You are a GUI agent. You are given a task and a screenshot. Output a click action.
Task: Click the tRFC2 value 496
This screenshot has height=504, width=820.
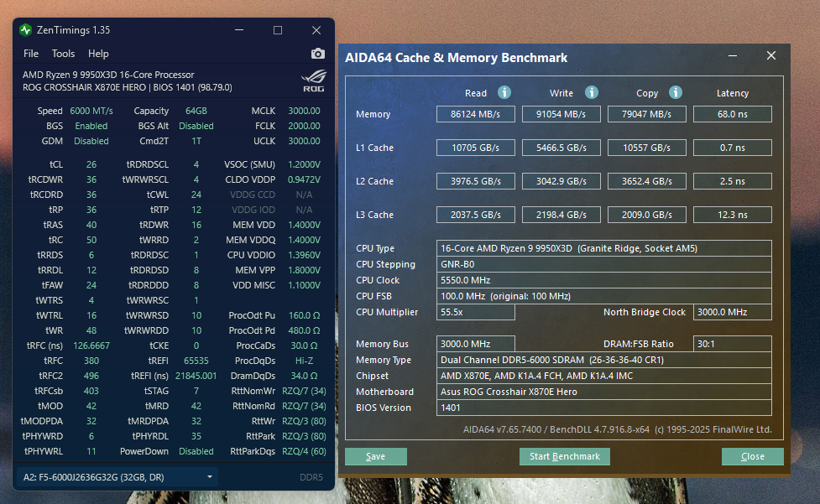point(91,376)
